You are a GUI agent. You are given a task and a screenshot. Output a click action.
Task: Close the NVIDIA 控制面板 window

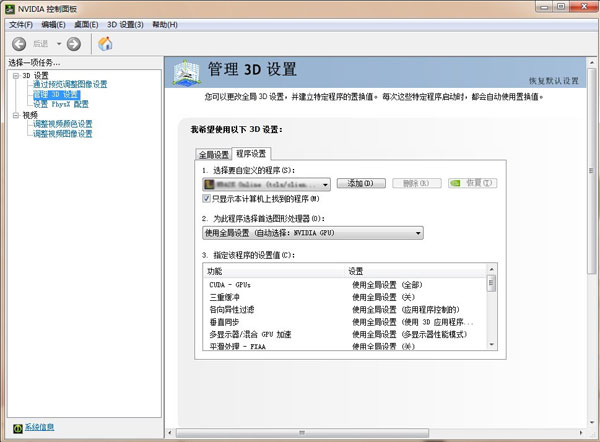584,7
